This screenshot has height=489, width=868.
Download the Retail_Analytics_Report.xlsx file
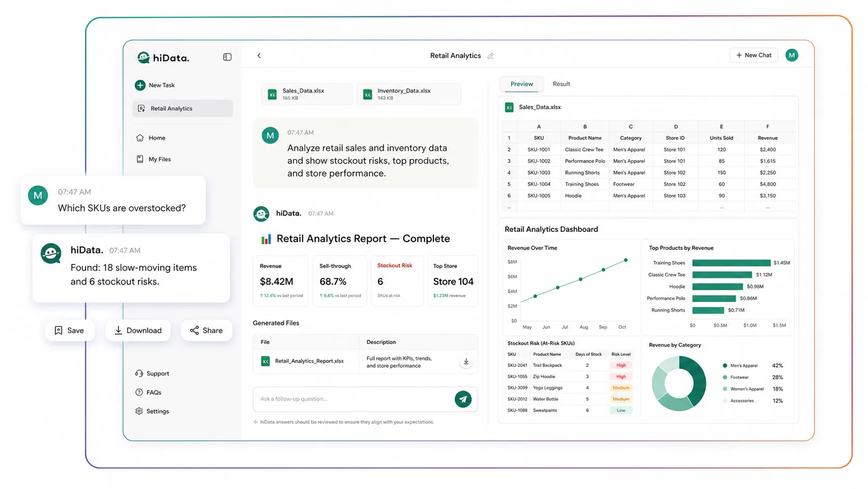click(466, 362)
